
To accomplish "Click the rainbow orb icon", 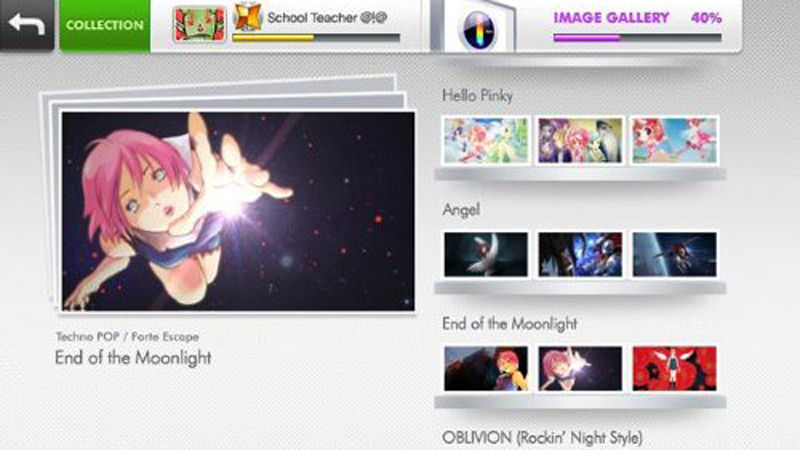I will click(478, 30).
